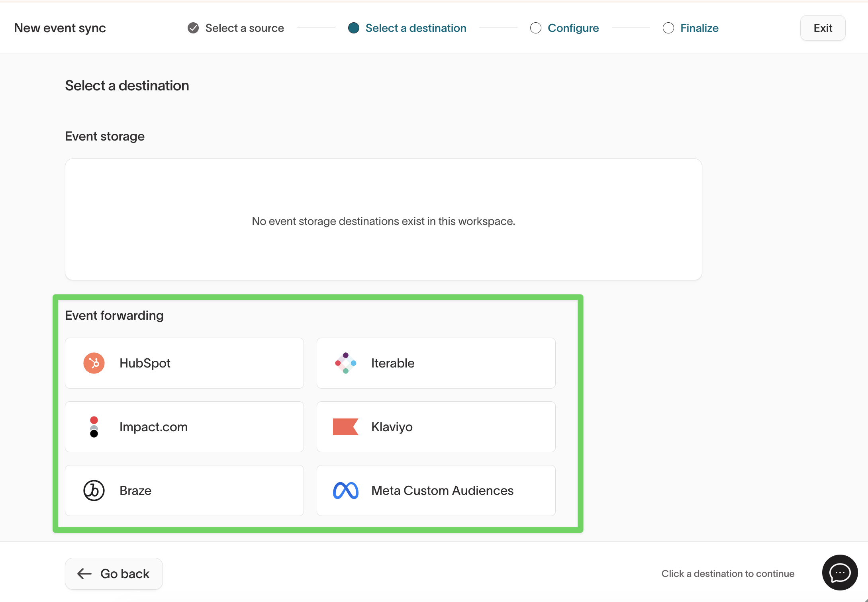868x602 pixels.
Task: Open the chat support bubble
Action: (x=840, y=573)
